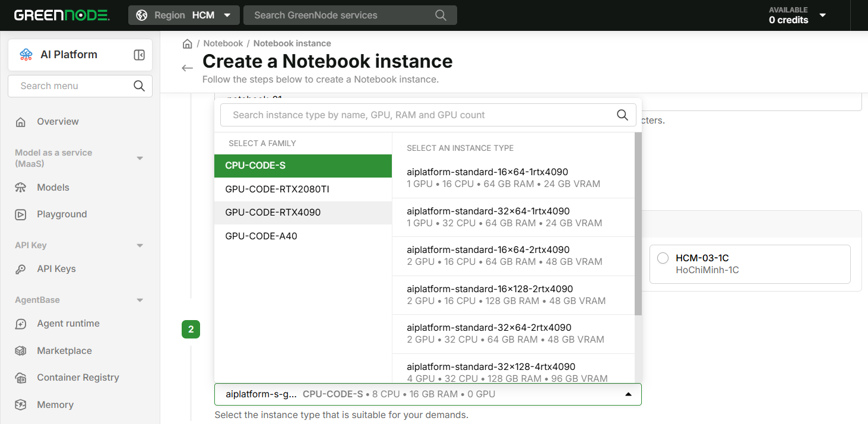Choose aiplatform-standard-32×64-2rtx4090 instance type
This screenshot has width=868, height=424.
513,334
